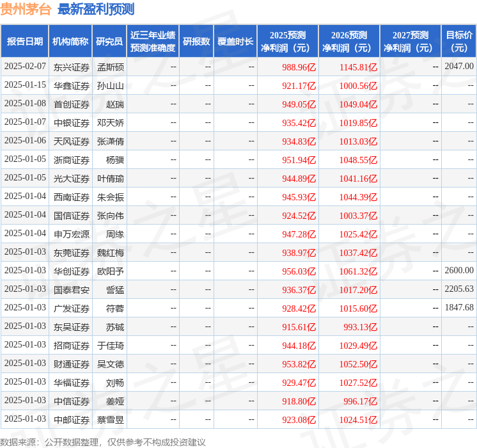Click analyst name 孟斯硕

tap(111, 67)
